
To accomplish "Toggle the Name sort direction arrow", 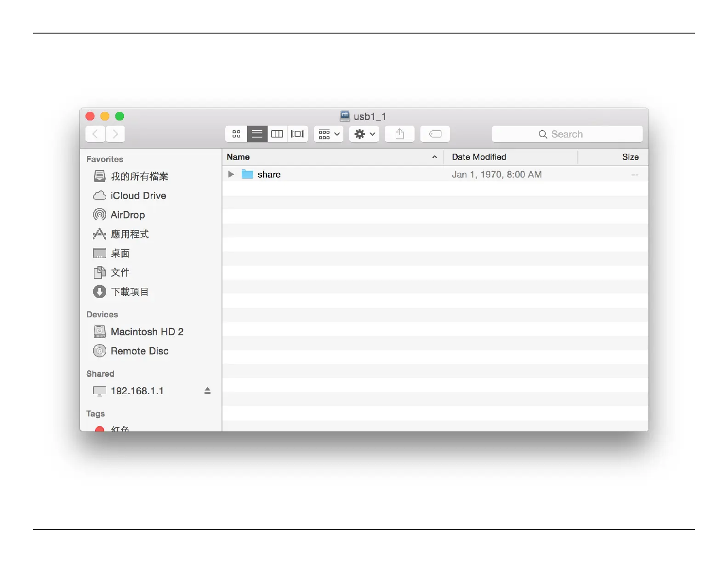I will (434, 157).
